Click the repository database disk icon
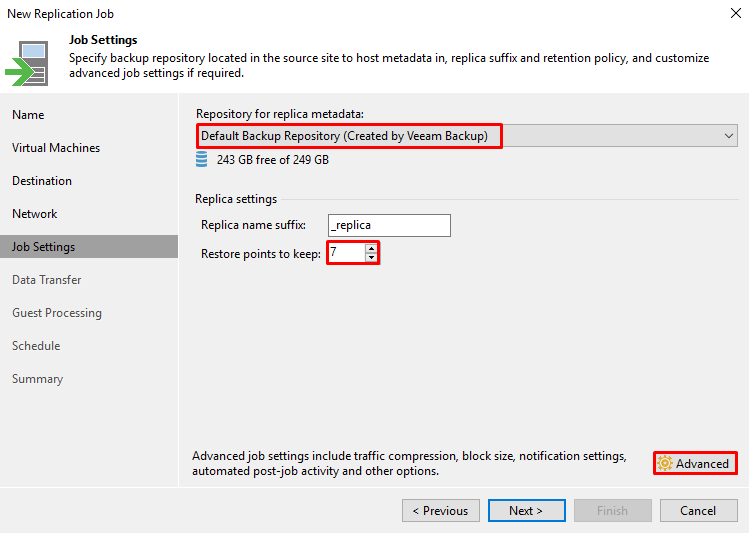 tap(202, 160)
